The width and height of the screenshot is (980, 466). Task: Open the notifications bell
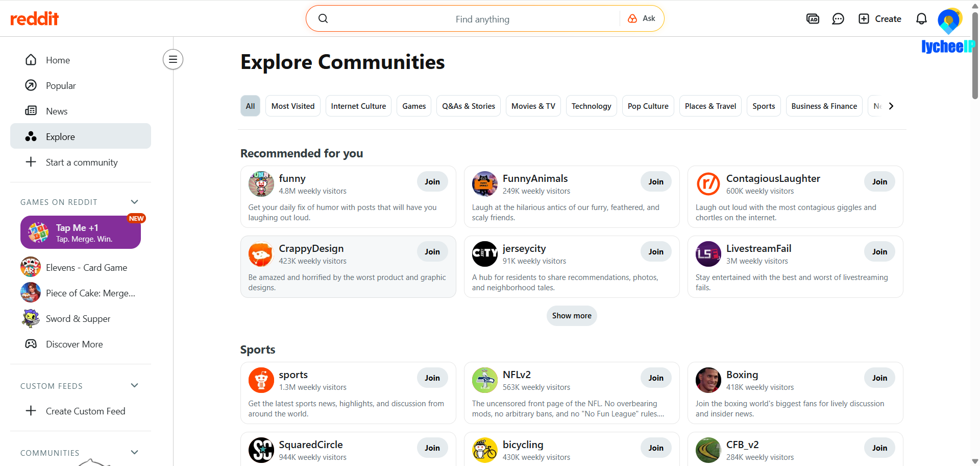[x=921, y=19]
